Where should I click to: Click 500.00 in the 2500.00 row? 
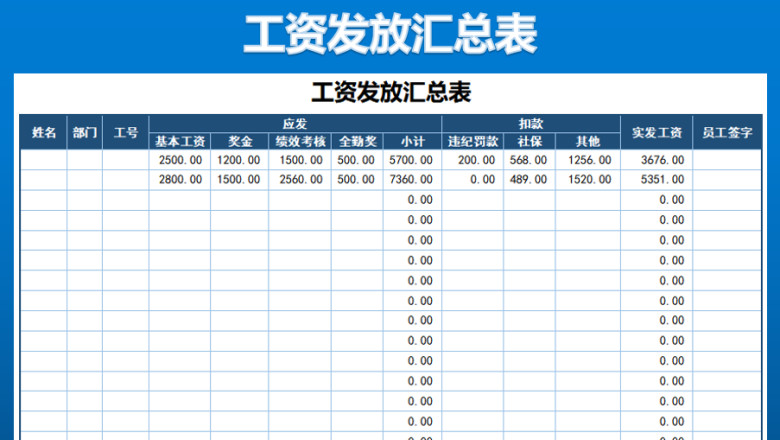click(357, 160)
